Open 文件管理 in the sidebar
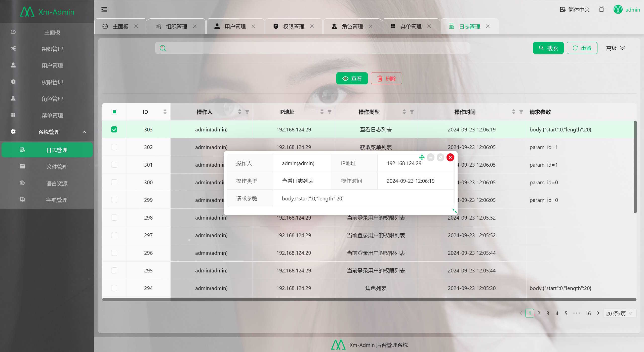Screen dimensions: 644x352 tap(47, 166)
